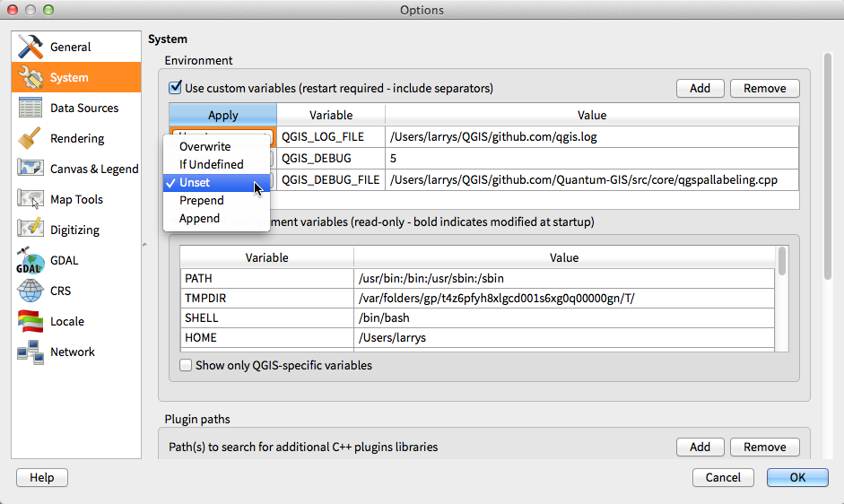Select the CRS globe icon

point(30,291)
